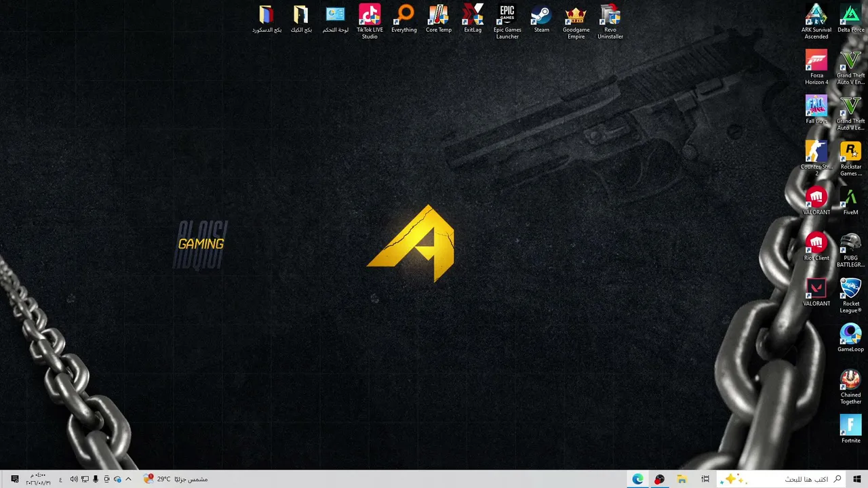Launch the GameLoop emulator icon

pos(850,338)
